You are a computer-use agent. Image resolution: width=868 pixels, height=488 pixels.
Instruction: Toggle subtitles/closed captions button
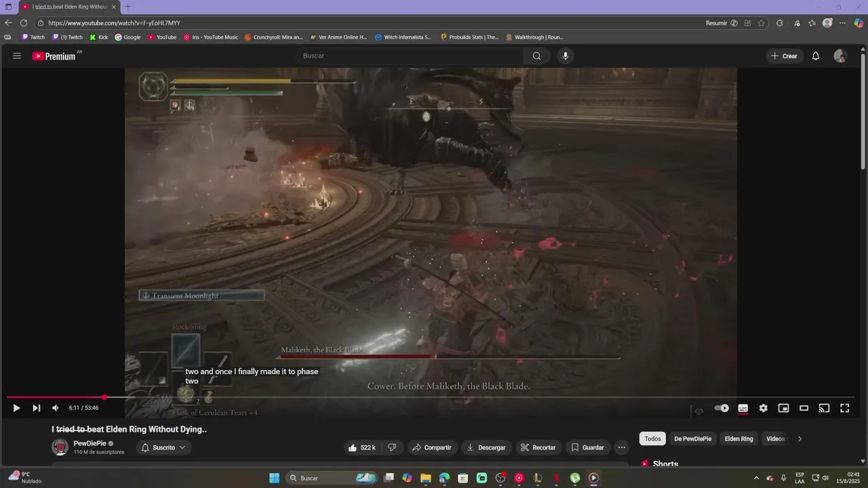point(743,408)
